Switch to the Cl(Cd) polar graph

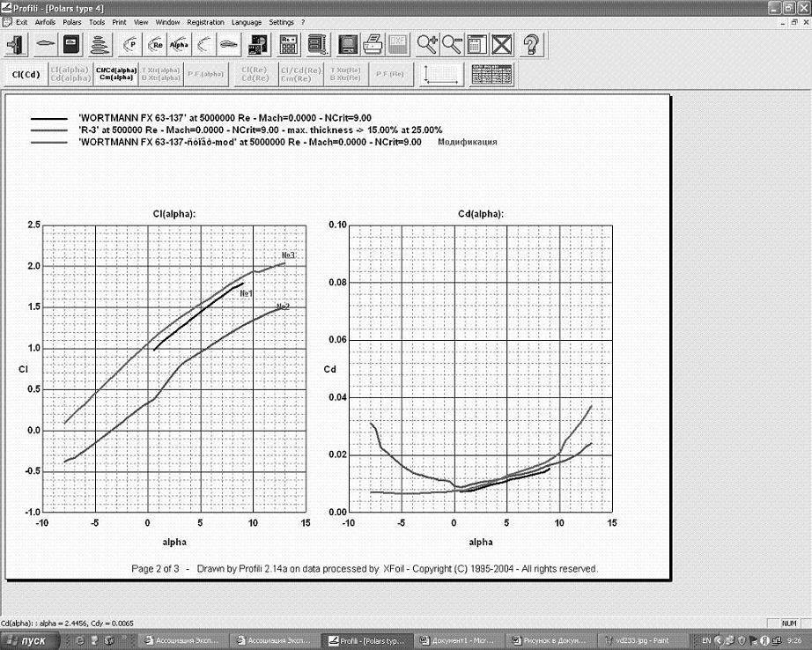25,75
